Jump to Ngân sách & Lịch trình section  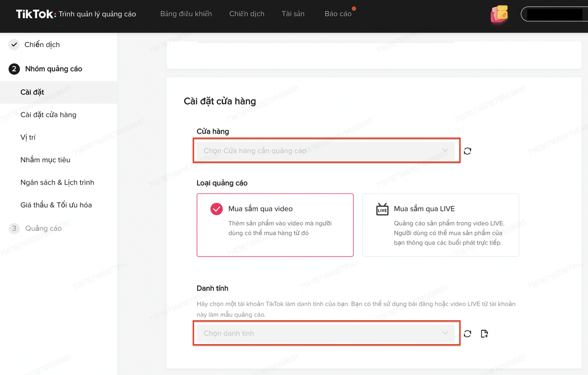click(57, 182)
